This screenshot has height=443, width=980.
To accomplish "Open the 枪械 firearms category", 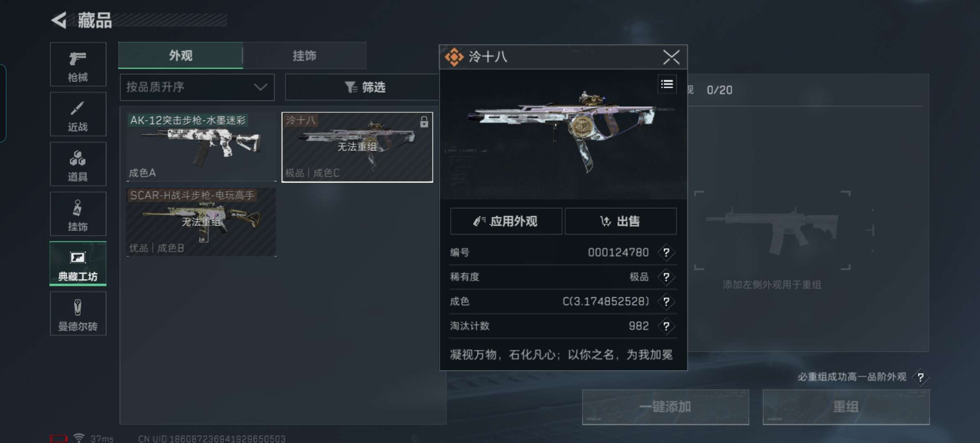I will (78, 64).
